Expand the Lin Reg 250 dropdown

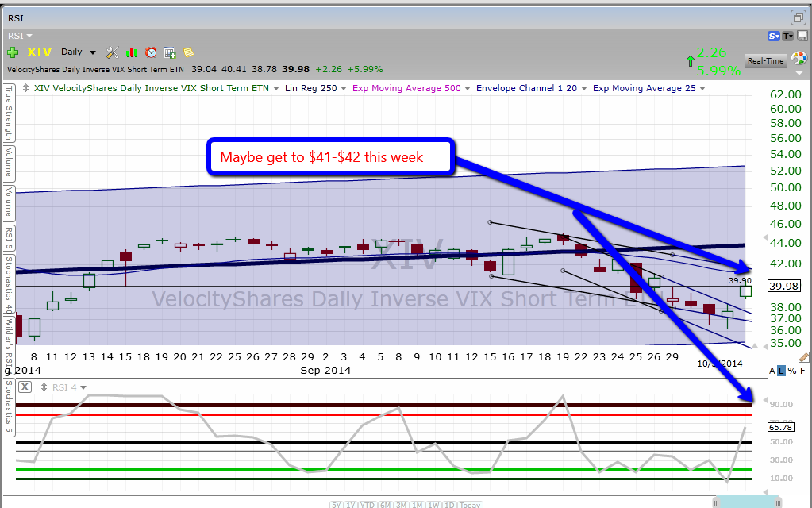point(344,89)
